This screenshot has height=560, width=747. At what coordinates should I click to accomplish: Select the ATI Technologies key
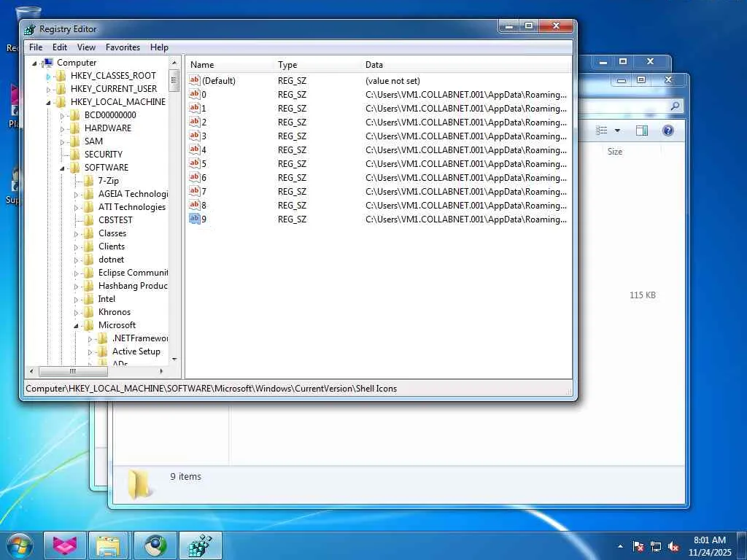(x=132, y=206)
